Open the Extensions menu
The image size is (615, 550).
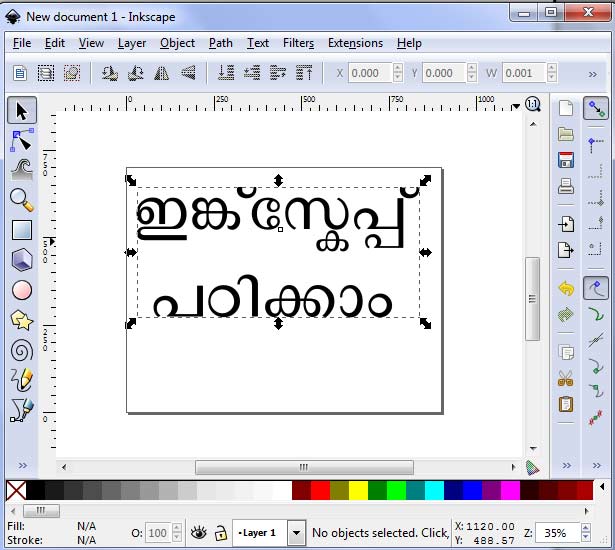point(355,43)
